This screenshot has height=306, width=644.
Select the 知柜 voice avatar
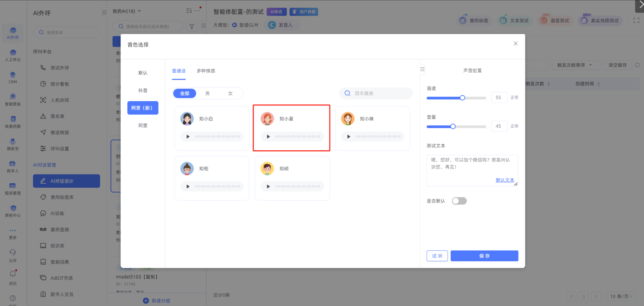(187, 169)
